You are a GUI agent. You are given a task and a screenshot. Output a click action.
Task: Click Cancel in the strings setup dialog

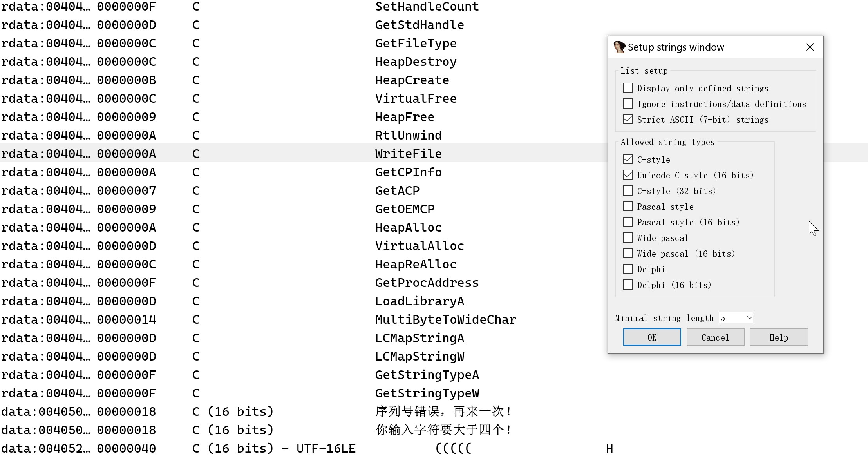(x=715, y=337)
